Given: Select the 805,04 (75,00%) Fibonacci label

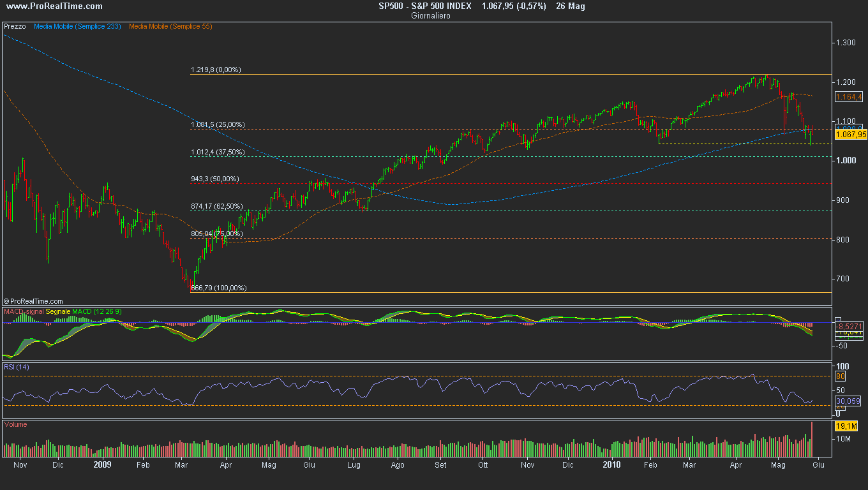Looking at the screenshot, I should pyautogui.click(x=217, y=234).
